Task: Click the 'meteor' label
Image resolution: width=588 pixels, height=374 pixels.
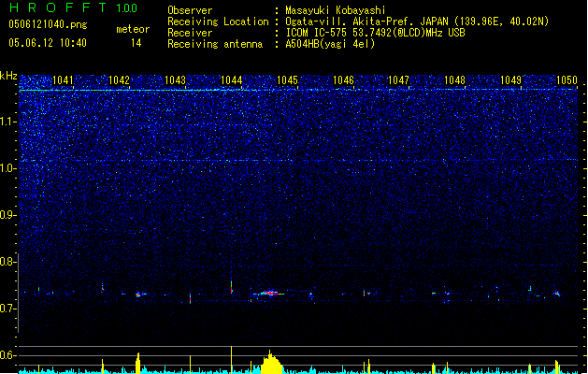Action: [133, 29]
